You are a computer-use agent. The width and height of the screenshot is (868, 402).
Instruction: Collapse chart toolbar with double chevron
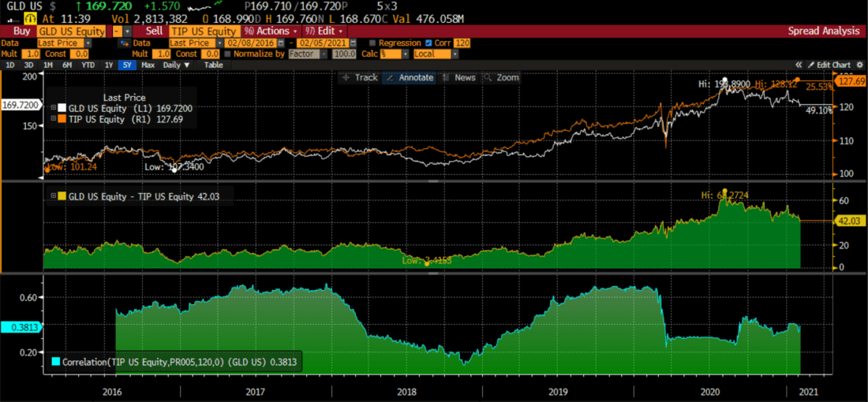click(799, 65)
